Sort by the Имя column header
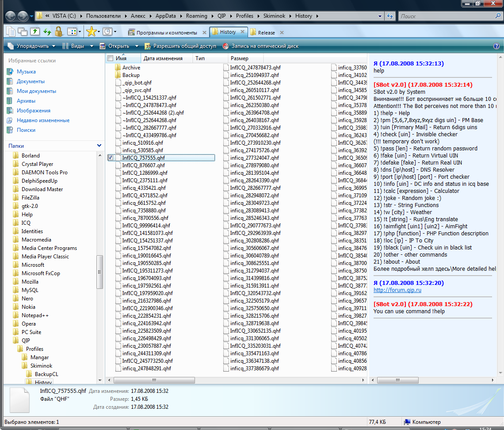The image size is (504, 430). point(123,58)
